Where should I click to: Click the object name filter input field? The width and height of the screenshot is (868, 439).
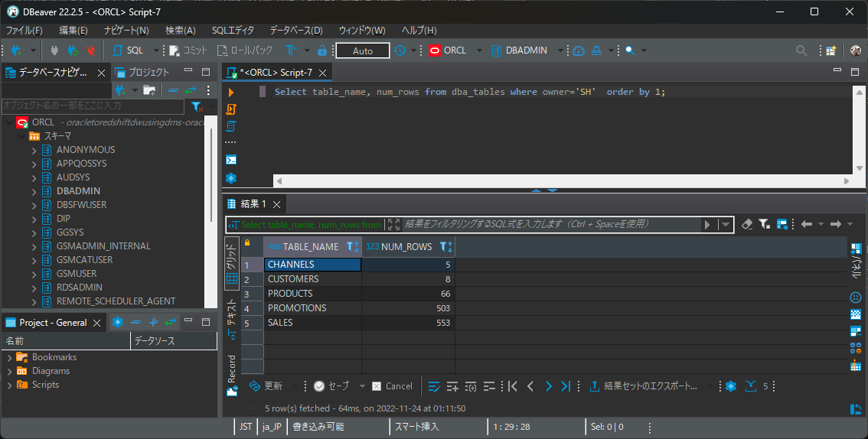(93, 105)
